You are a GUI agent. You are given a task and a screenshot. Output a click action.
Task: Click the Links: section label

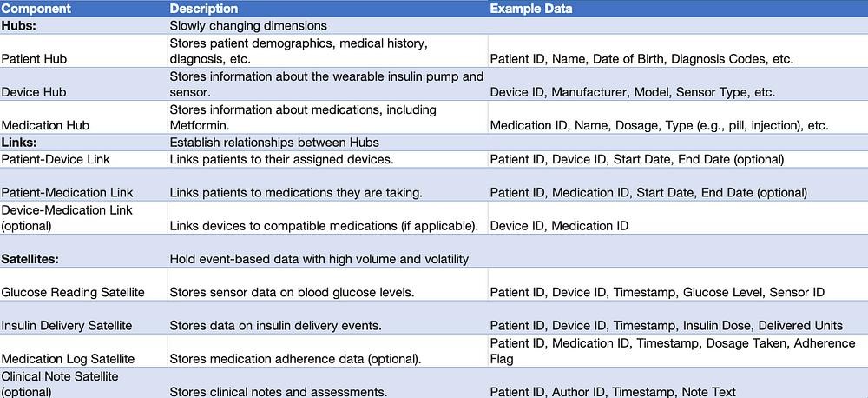(21, 143)
